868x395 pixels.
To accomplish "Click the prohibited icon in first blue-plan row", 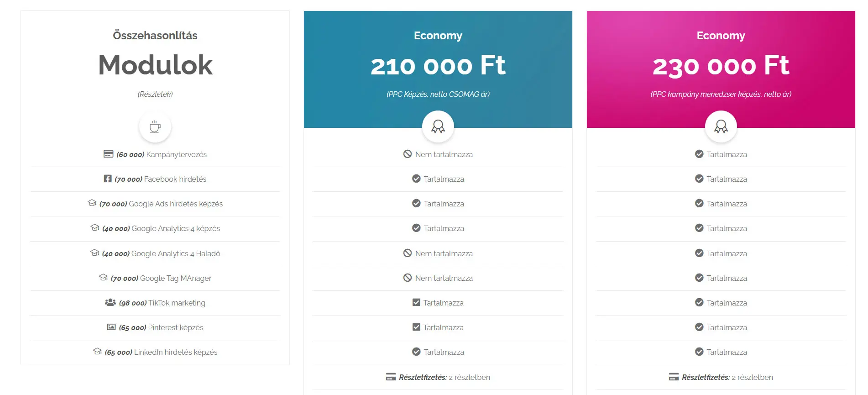I will coord(408,154).
